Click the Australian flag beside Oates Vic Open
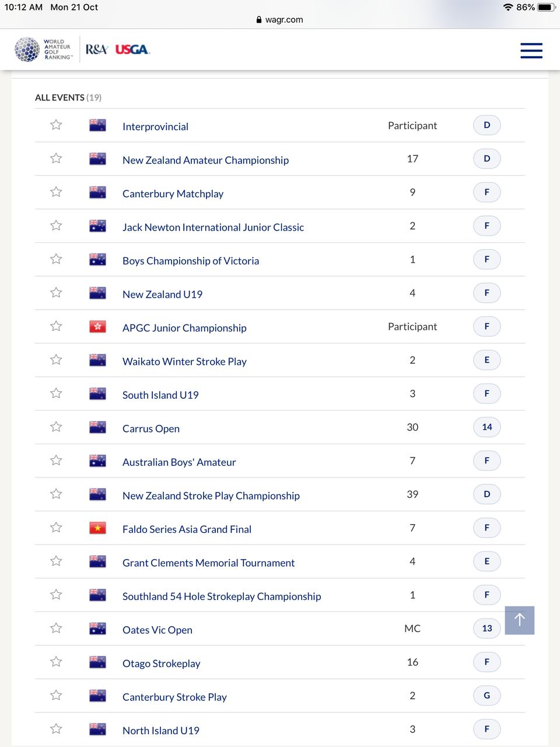This screenshot has height=747, width=560. tap(97, 629)
